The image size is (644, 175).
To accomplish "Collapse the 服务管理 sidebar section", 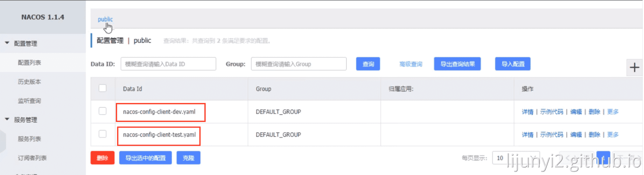I will [x=7, y=119].
